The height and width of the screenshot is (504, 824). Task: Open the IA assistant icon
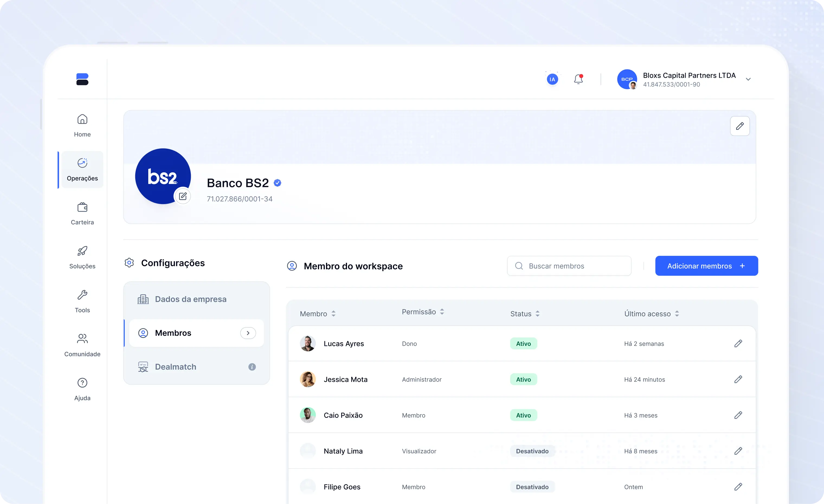point(552,79)
